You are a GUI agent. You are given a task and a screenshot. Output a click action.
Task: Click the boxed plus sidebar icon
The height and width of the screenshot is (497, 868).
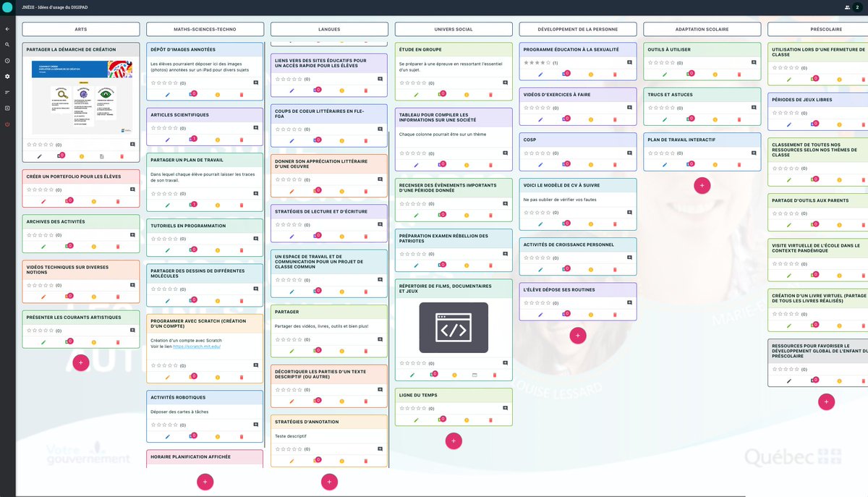(7, 109)
